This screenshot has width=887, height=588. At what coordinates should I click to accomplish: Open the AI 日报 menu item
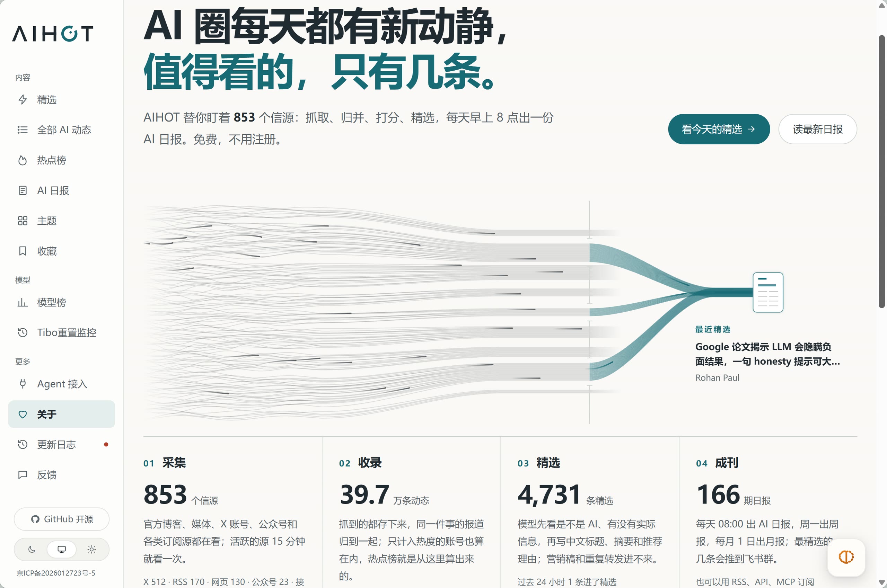coord(62,190)
